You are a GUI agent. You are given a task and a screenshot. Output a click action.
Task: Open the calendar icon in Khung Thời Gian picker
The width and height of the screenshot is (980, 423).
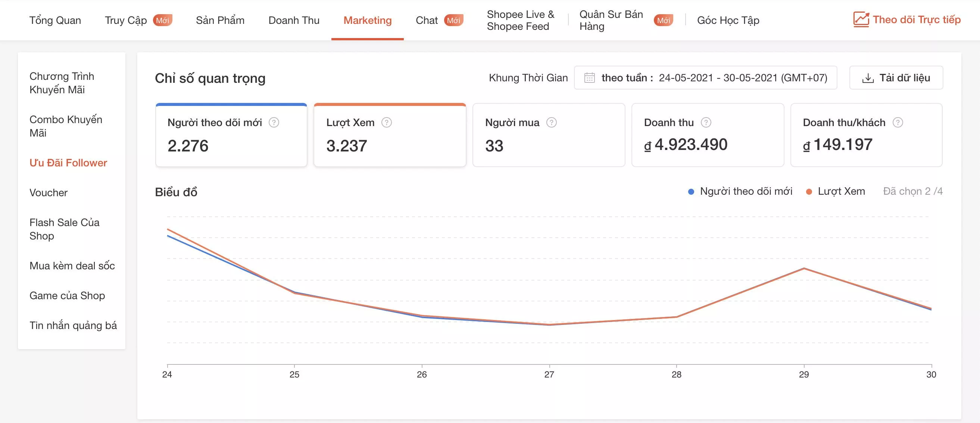589,78
